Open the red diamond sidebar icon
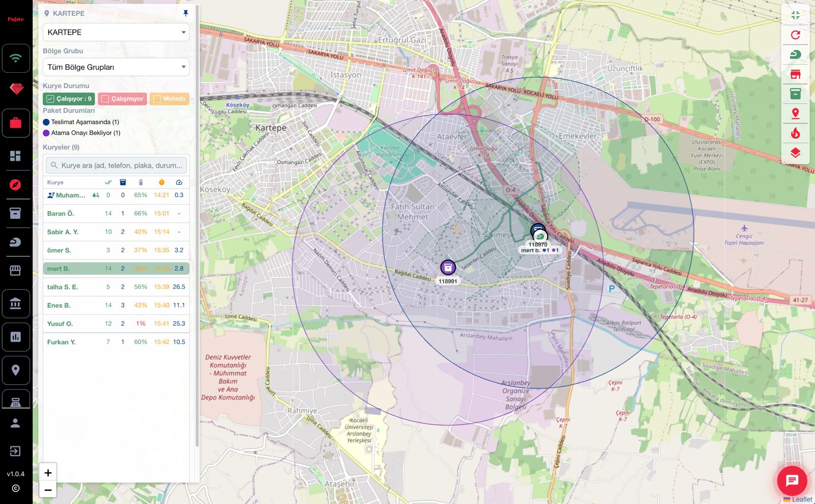Viewport: 815px width, 504px height. pos(16,90)
